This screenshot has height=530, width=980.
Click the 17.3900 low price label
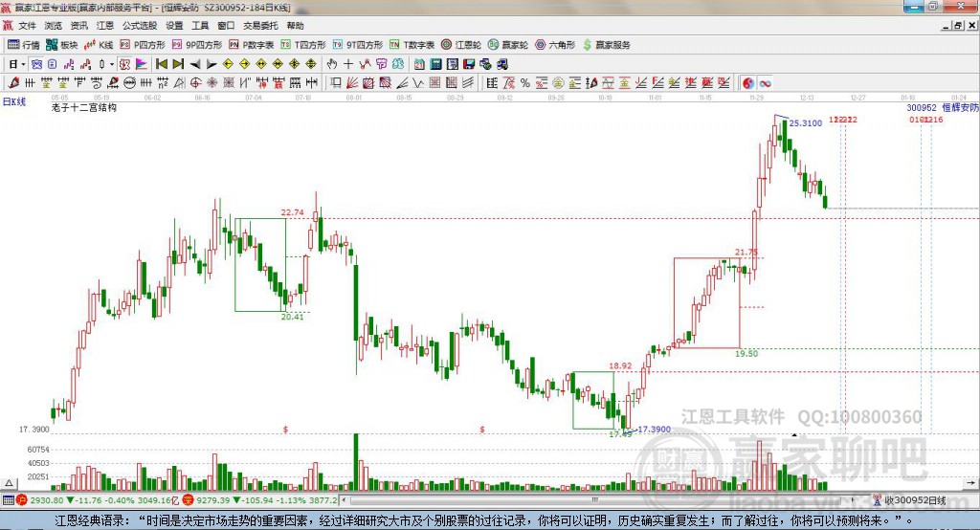[x=655, y=430]
